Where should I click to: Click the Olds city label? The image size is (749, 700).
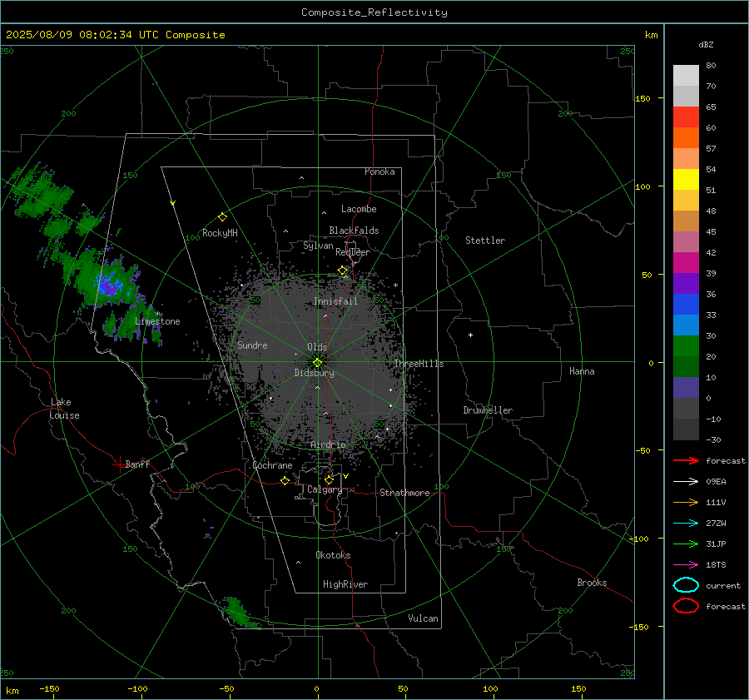[317, 347]
